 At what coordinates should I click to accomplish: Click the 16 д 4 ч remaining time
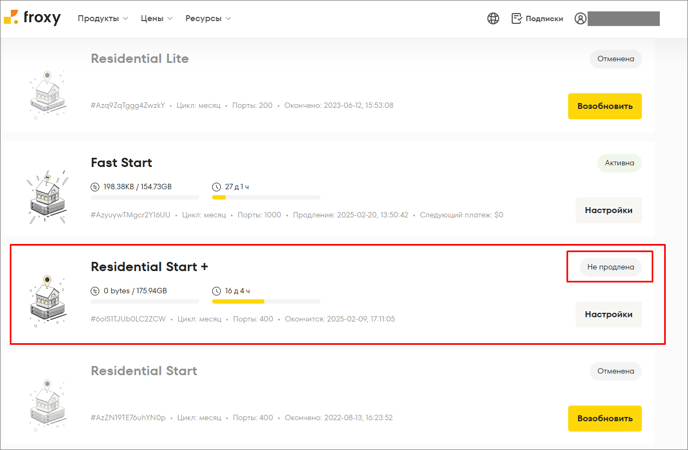[237, 291]
